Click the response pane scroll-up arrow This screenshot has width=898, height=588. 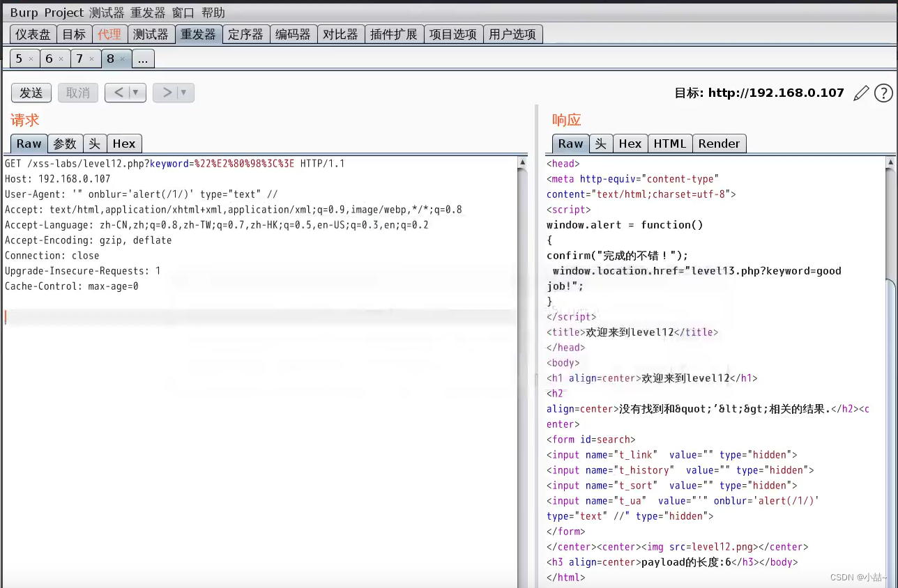point(890,163)
